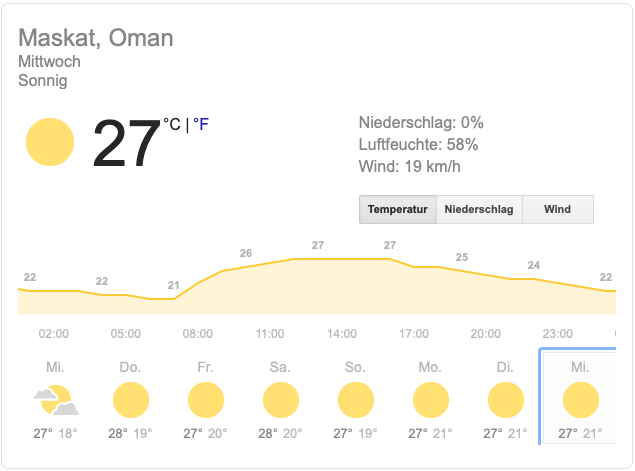This screenshot has width=635, height=471.
Task: Select the 20:00 hour on the timeline
Action: click(x=486, y=334)
